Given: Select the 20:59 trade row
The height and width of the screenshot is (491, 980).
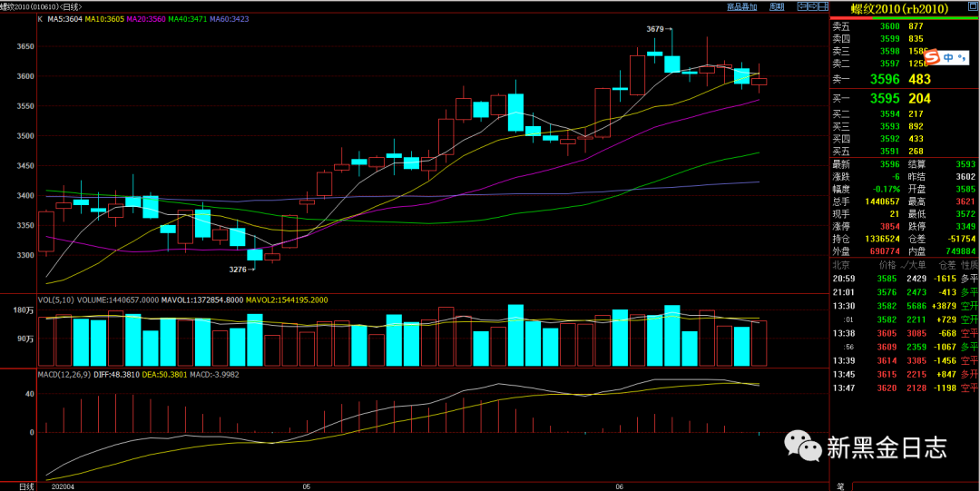Looking at the screenshot, I should click(x=905, y=279).
